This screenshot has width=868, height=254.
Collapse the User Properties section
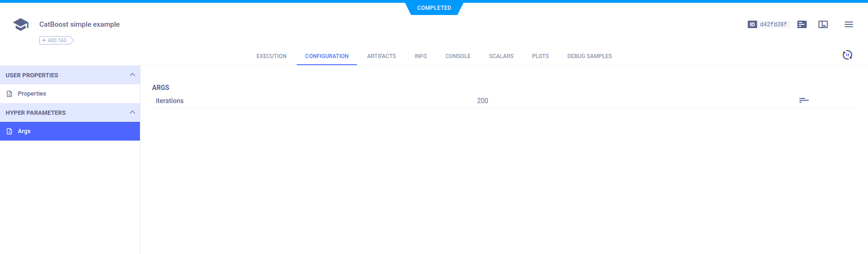coord(132,75)
